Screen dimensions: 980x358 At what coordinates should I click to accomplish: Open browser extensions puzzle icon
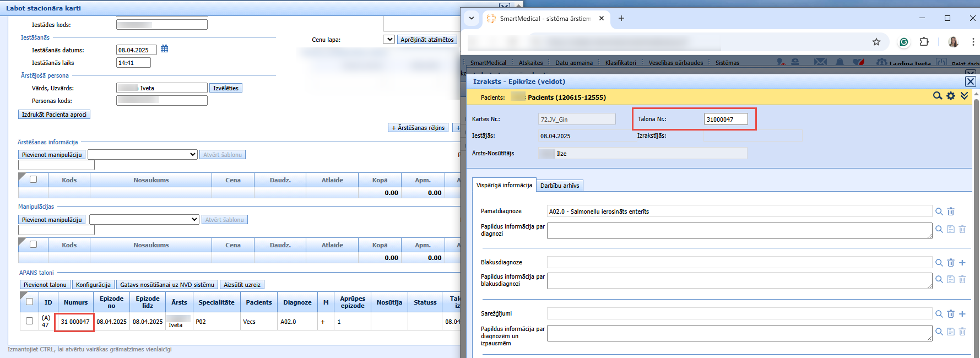click(x=924, y=42)
